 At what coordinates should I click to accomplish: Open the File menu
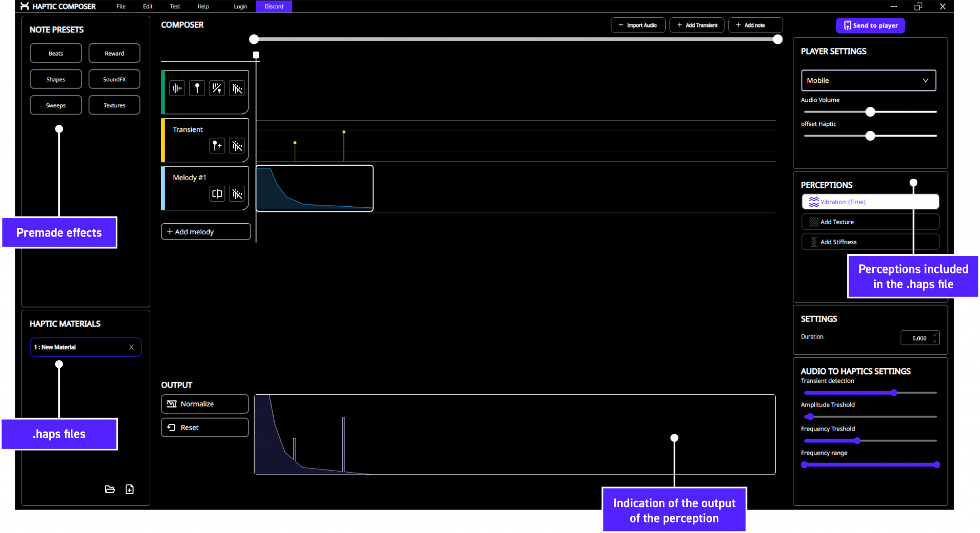[121, 6]
